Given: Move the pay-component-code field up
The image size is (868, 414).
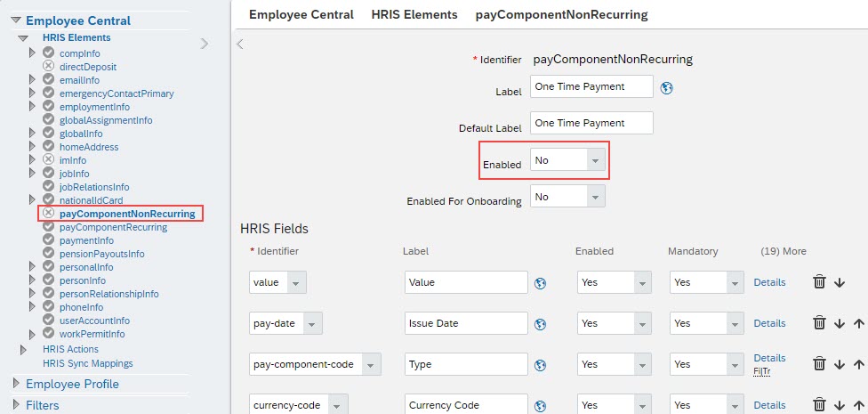Looking at the screenshot, I should tap(858, 364).
